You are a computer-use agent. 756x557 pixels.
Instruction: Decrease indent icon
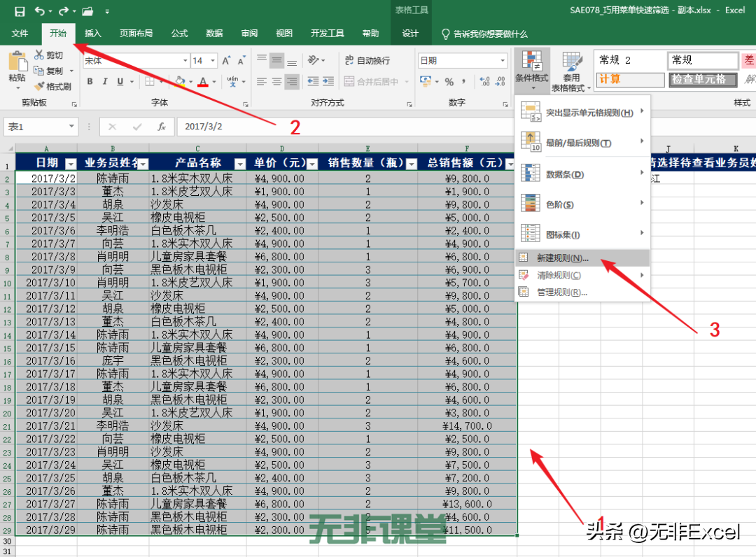point(313,81)
